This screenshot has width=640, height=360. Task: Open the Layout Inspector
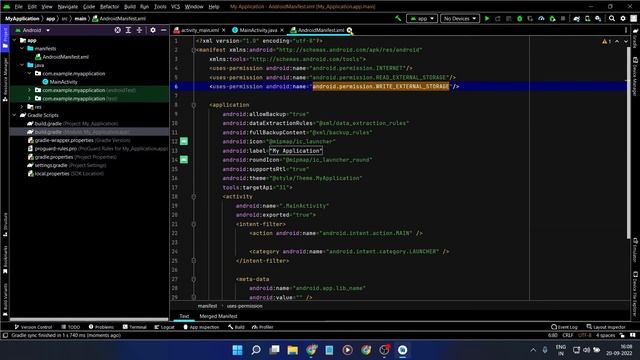click(606, 327)
